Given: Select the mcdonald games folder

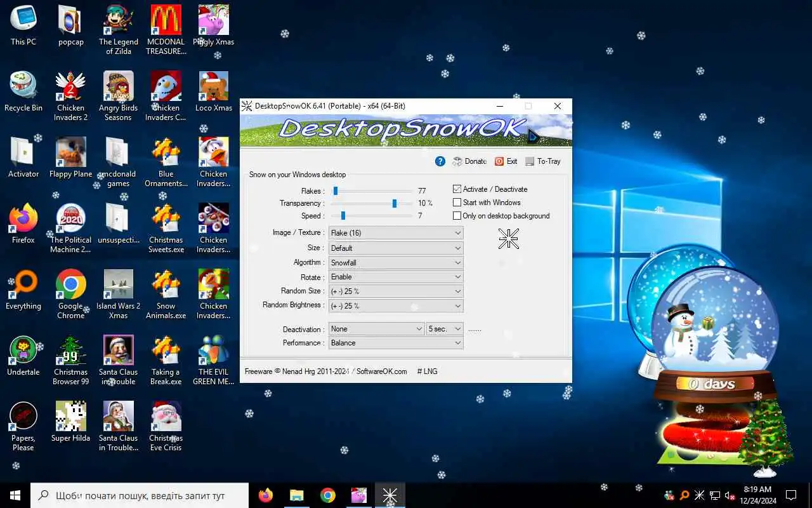Looking at the screenshot, I should click(x=119, y=162).
